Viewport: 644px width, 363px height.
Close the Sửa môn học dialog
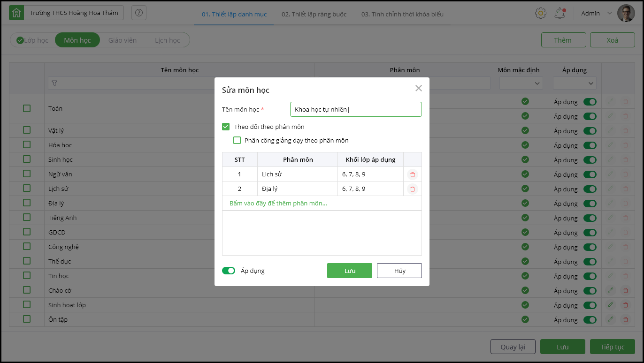click(419, 88)
